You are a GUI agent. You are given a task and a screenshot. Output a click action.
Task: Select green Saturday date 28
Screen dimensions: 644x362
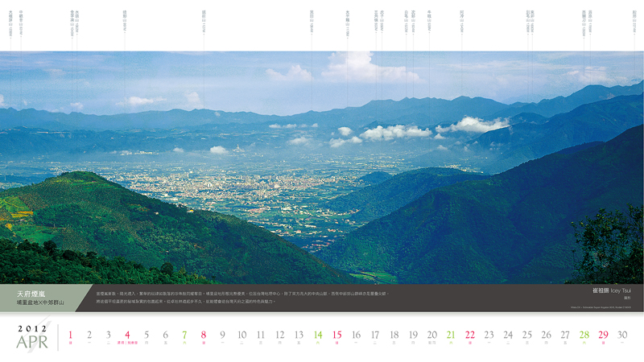(584, 335)
